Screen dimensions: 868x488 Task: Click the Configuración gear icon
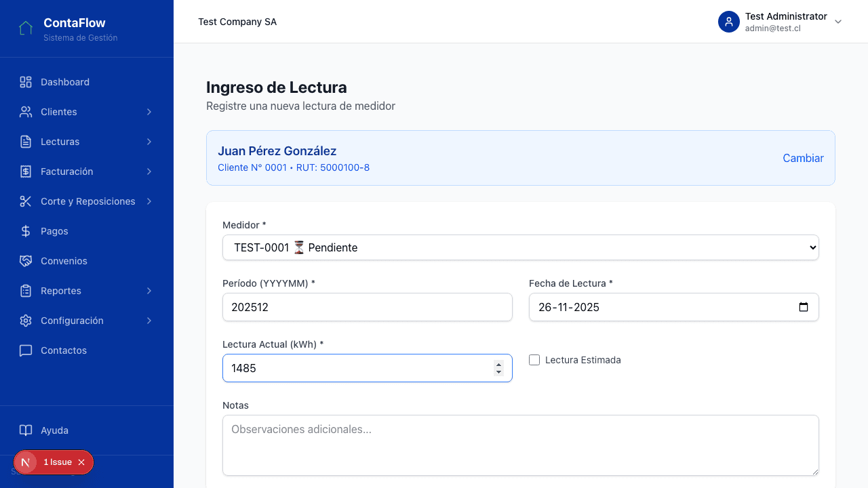[26, 321]
